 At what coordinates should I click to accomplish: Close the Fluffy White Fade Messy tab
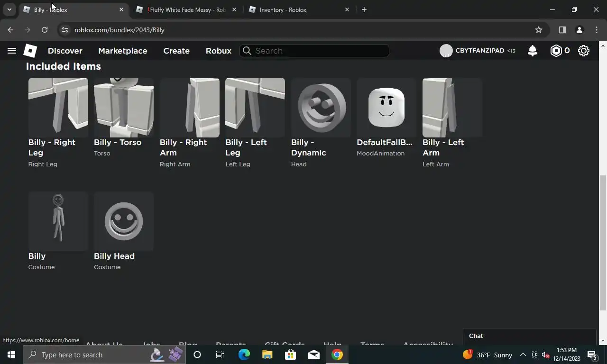[x=234, y=9]
